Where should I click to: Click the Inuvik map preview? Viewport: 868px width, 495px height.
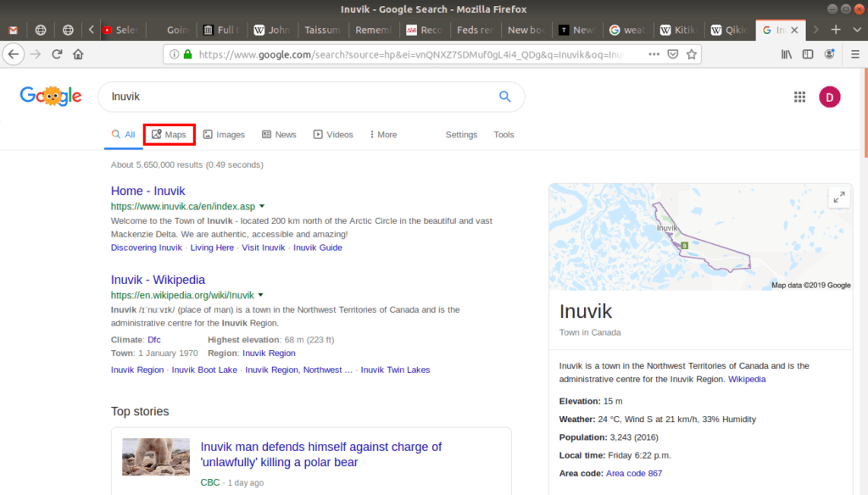[x=700, y=237]
